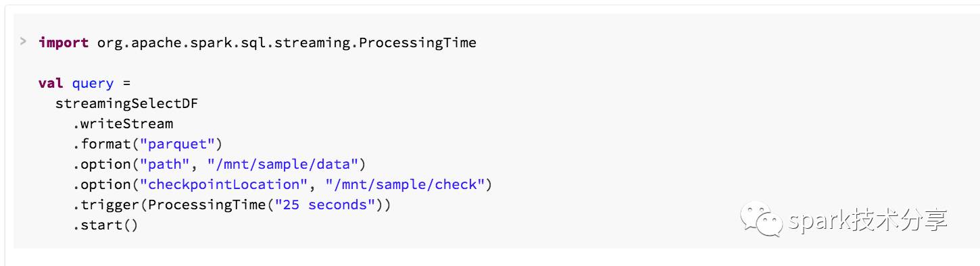Viewport: 980px width, 266px height.
Task: Click the spark技术分享 watermark text
Action: point(867,221)
